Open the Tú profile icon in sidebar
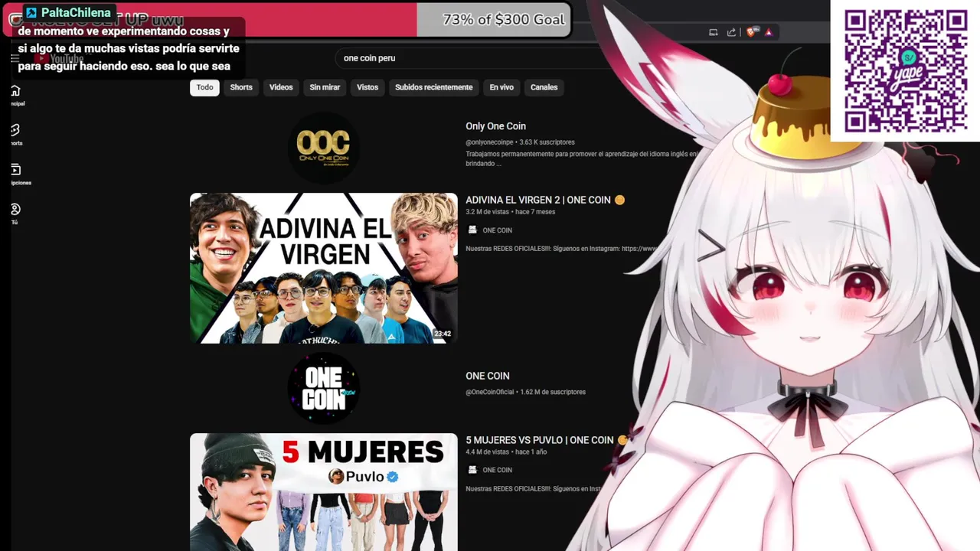980x551 pixels. [15, 209]
